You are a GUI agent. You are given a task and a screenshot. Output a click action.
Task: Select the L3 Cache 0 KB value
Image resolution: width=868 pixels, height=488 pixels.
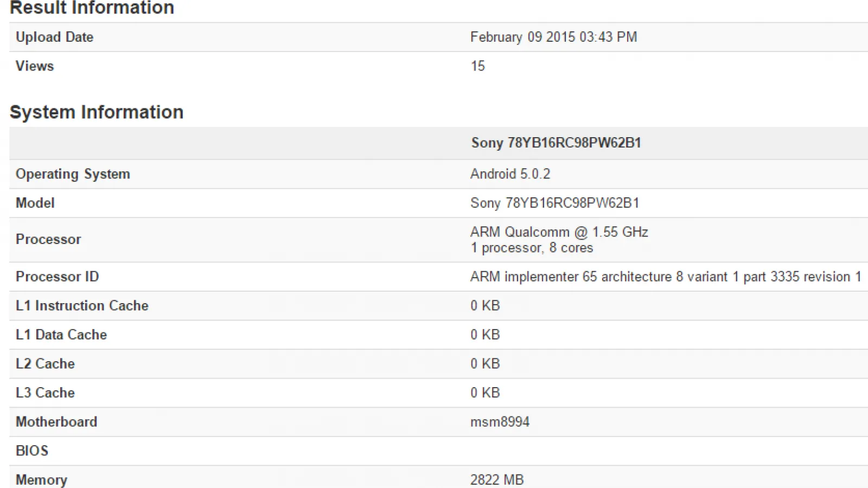click(x=485, y=393)
